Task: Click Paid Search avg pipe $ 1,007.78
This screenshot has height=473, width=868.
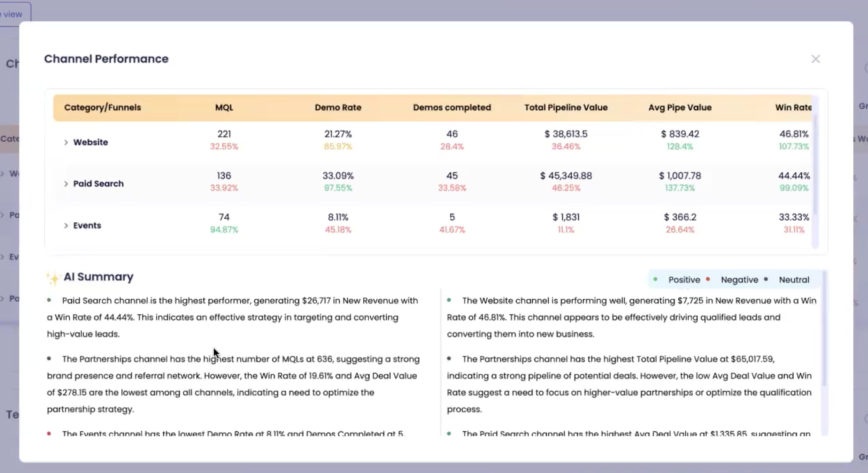Action: 680,176
